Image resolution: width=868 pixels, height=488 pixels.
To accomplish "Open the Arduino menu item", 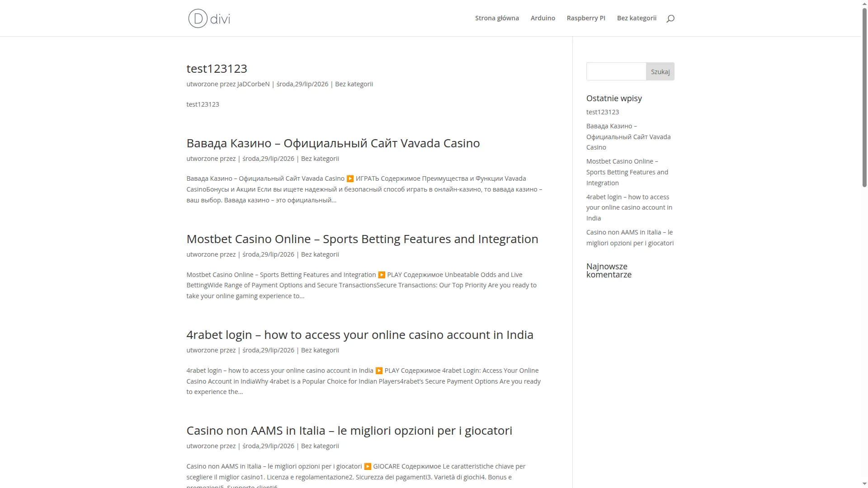I will (x=542, y=18).
